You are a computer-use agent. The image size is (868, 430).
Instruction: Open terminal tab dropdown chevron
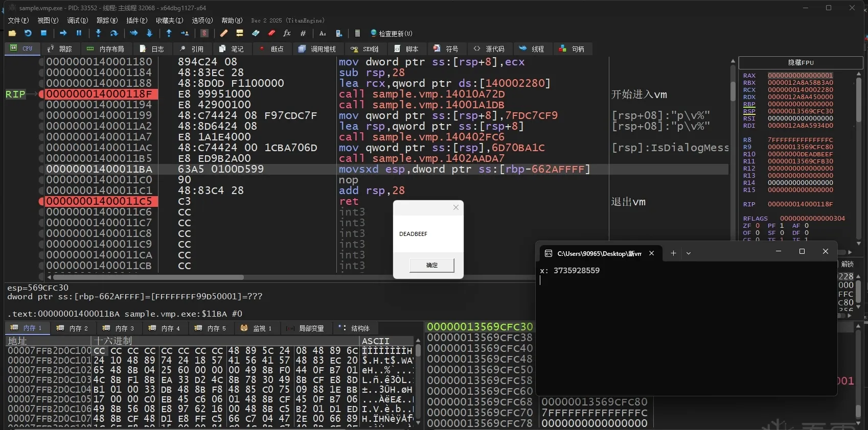(x=689, y=253)
